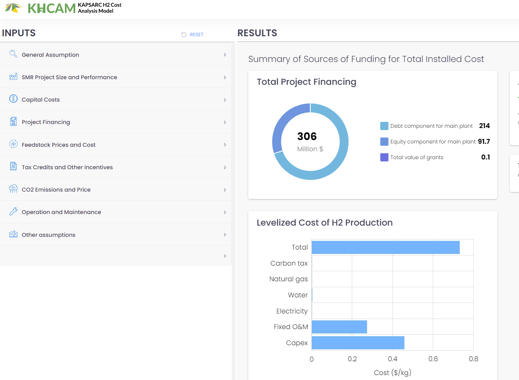Screen dimensions: 519x380
Task: Open SMR Project Size and Performance
Action: pyautogui.click(x=116, y=77)
